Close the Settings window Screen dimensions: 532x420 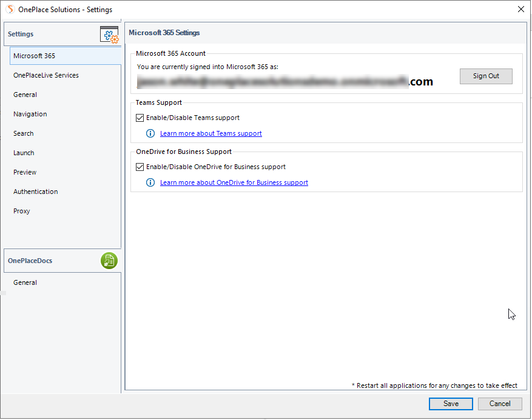tap(521, 9)
